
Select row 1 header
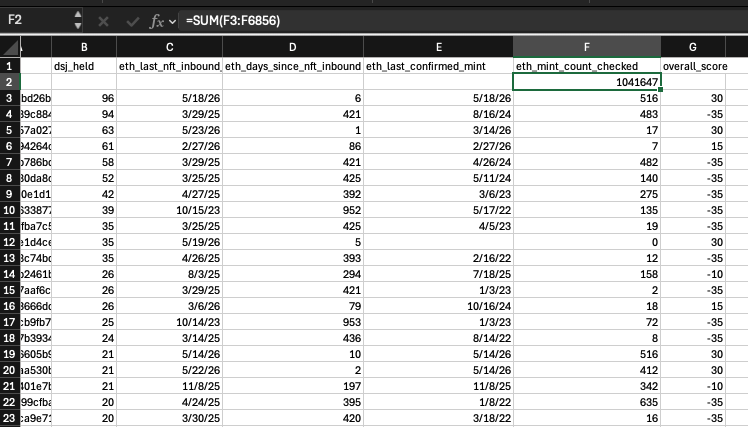click(x=10, y=66)
